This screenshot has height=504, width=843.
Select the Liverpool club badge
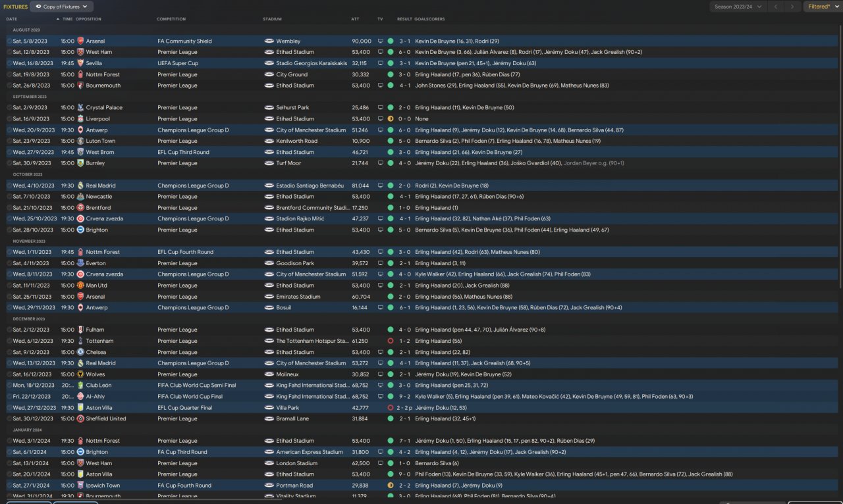80,119
